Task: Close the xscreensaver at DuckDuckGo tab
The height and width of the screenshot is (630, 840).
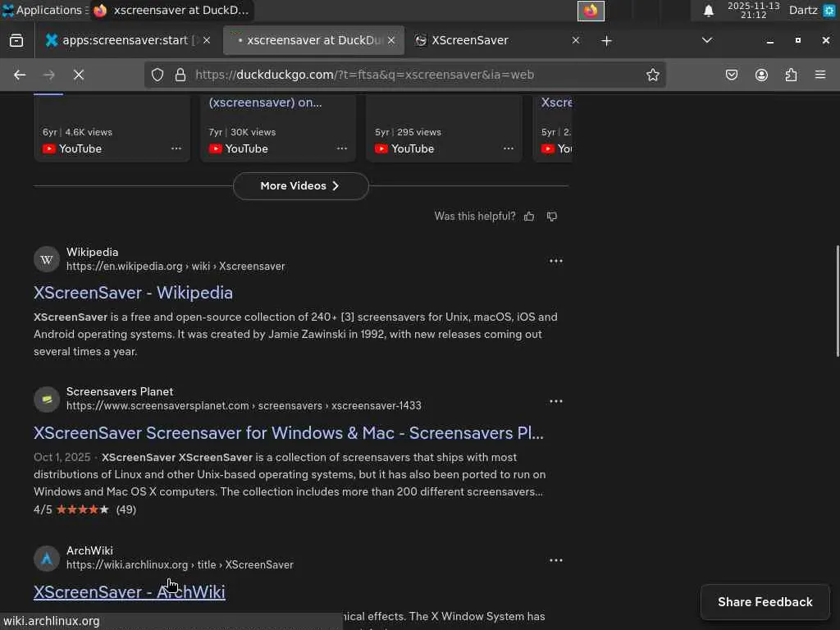Action: 391,41
